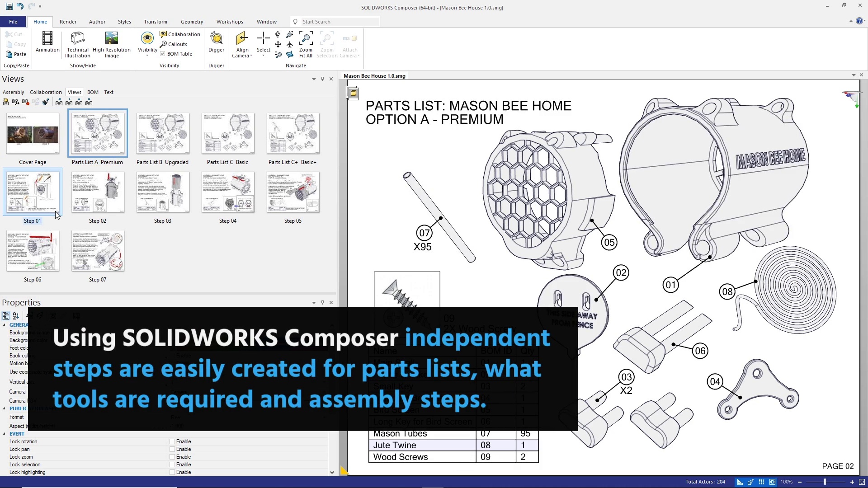Uncheck the BOM Table checkbox
This screenshot has width=868, height=488.
point(163,53)
